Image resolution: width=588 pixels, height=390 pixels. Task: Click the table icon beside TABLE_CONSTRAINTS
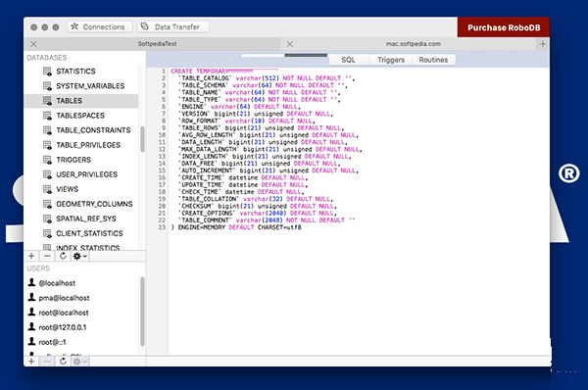(x=47, y=130)
